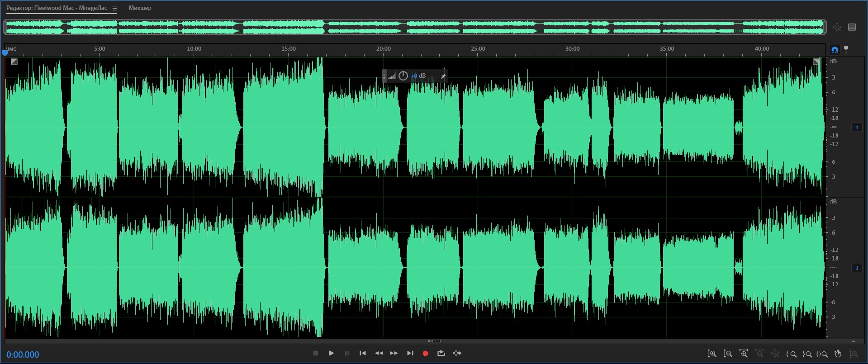Click the +0 dB volume adjustment knob
The image size is (868, 364).
[x=403, y=76]
